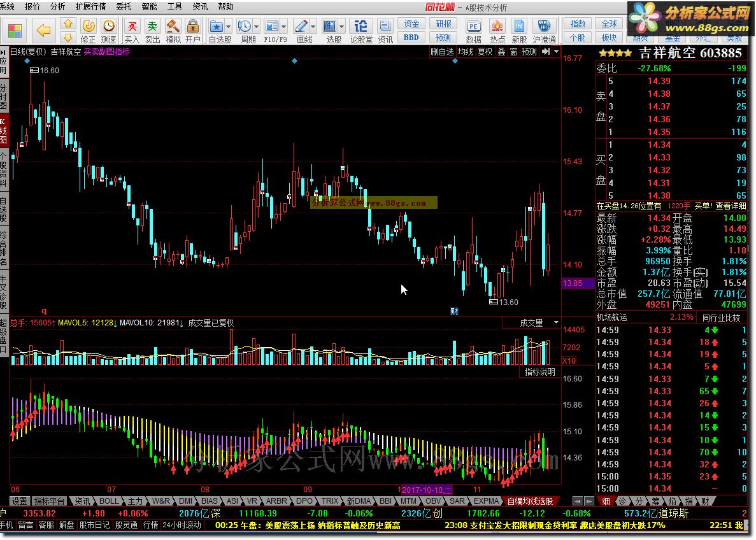Click the yellow up arrow button

pos(68,24)
